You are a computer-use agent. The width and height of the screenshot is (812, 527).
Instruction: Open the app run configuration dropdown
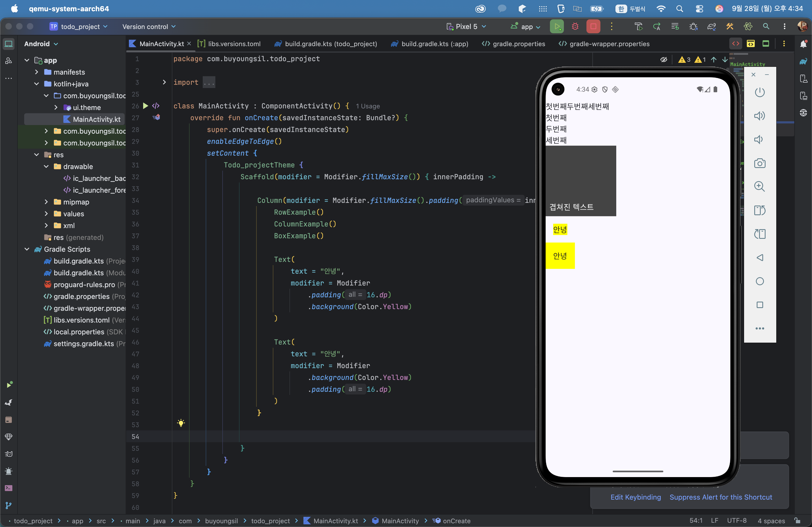coord(525,27)
